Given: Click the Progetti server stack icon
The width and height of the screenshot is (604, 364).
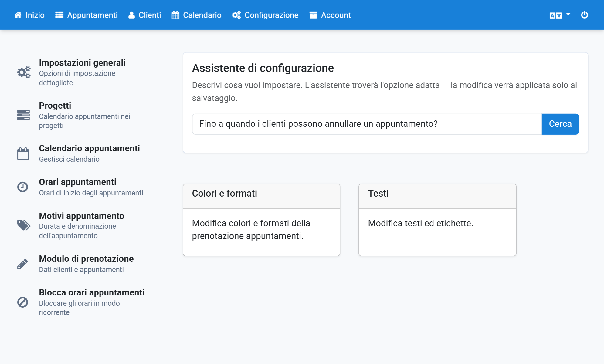Looking at the screenshot, I should pos(23,115).
